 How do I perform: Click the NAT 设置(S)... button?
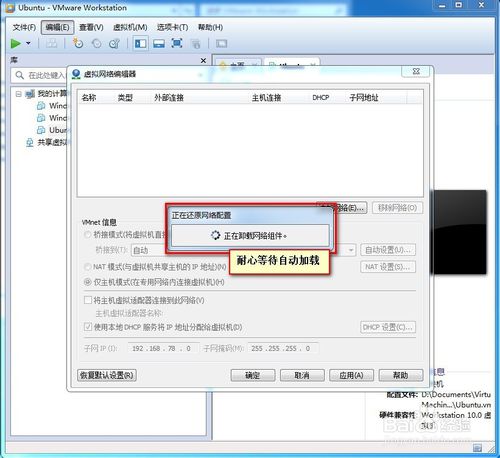click(x=388, y=267)
